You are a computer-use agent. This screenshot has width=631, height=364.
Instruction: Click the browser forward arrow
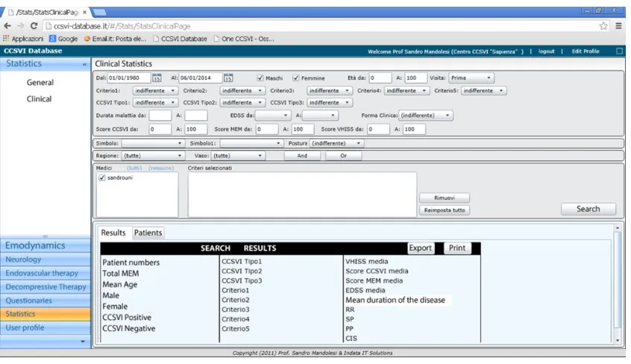(x=21, y=26)
